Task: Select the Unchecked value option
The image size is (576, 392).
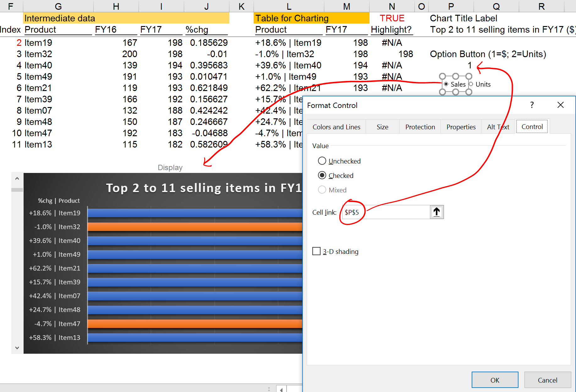Action: [322, 161]
